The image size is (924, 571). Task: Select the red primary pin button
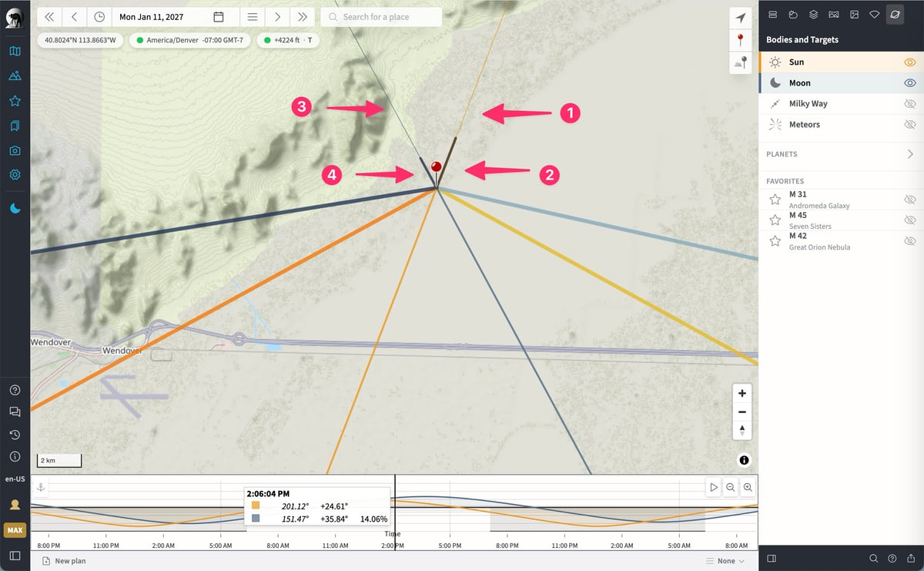(741, 40)
